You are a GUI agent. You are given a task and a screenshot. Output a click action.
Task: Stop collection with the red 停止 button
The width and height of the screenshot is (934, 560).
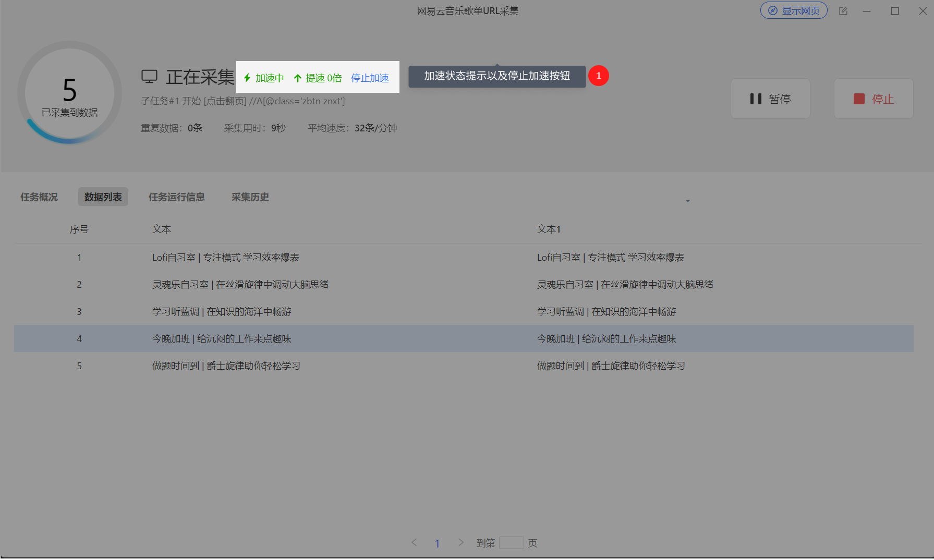[x=874, y=99]
